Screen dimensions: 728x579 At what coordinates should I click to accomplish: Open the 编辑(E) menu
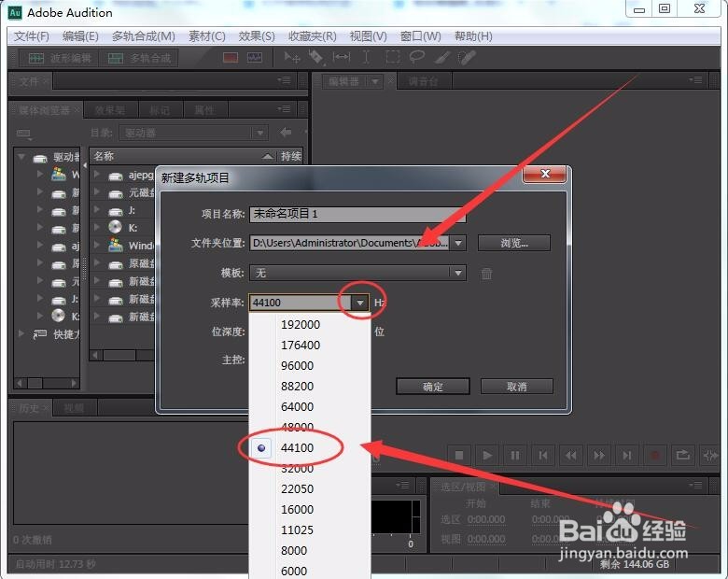pyautogui.click(x=80, y=36)
